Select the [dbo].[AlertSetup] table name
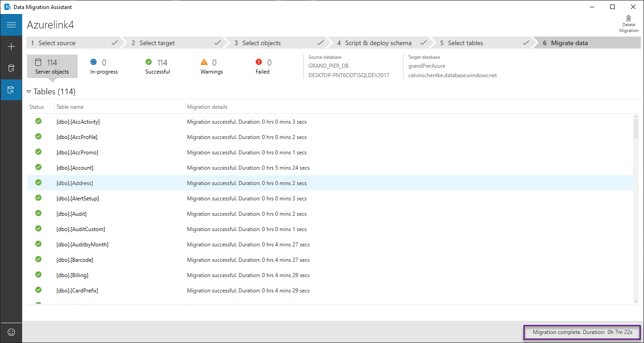Screen dimensions: 644x343 (x=78, y=199)
